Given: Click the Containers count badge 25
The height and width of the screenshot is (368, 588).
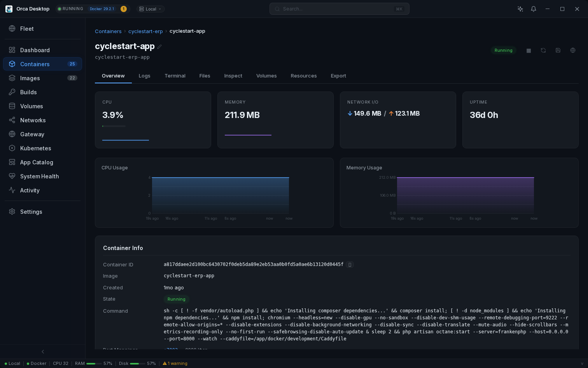Looking at the screenshot, I should (x=72, y=64).
